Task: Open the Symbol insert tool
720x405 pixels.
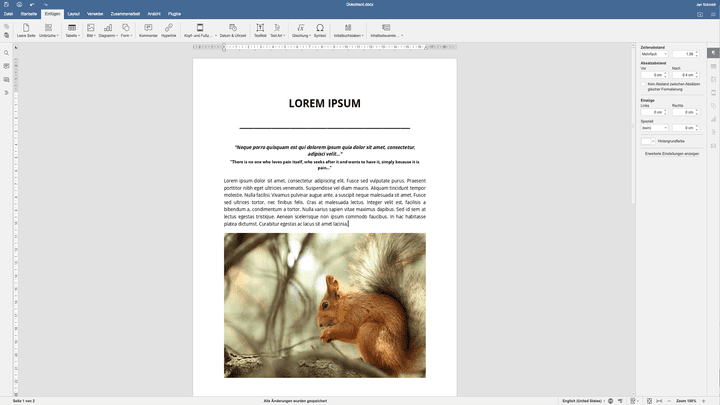Action: coord(320,30)
